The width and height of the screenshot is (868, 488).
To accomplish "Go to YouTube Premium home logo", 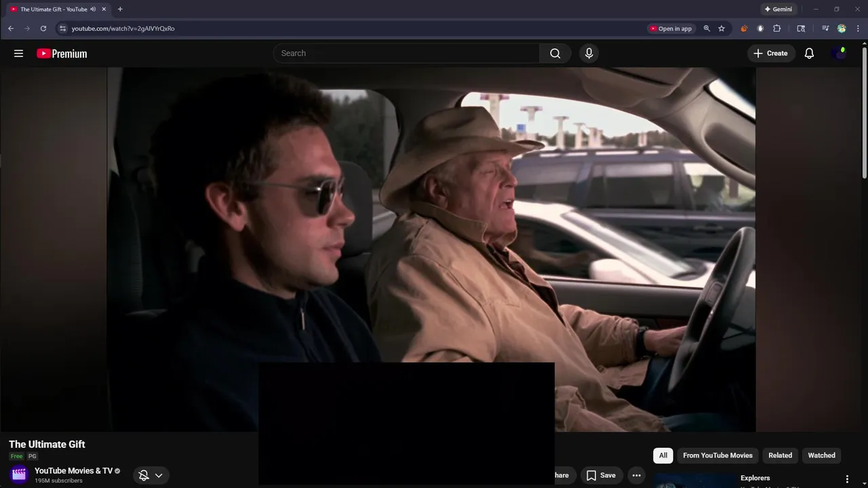I will click(x=62, y=54).
